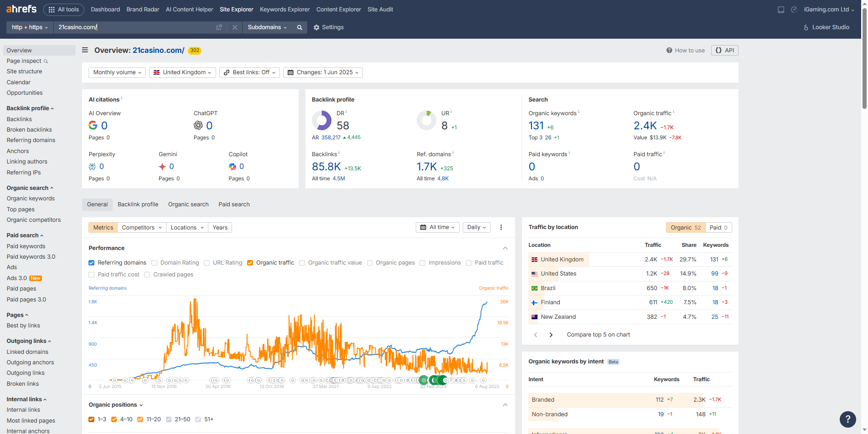Open Brand Radar in top menu
This screenshot has width=868, height=434.
tap(143, 10)
